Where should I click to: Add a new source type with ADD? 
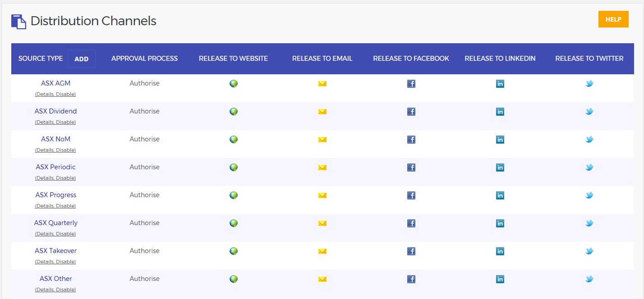point(82,59)
